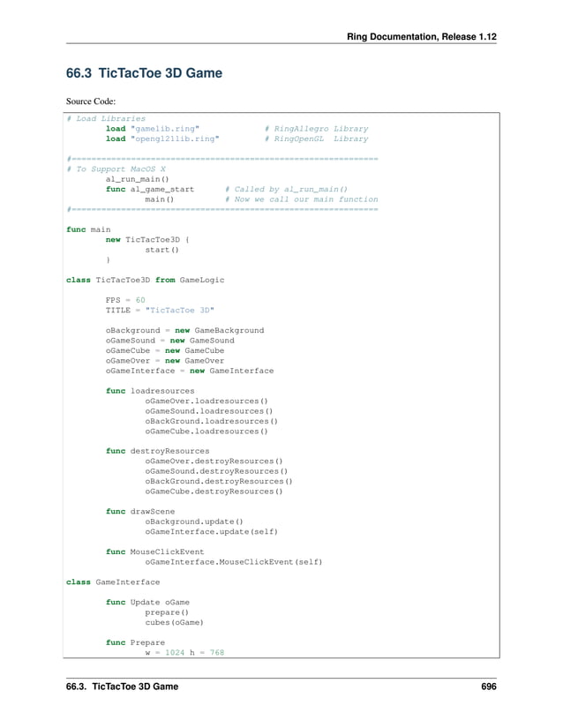This screenshot has width=563, height=728.
Task: Click "oGameOver.loadresources()"
Action: [206, 402]
